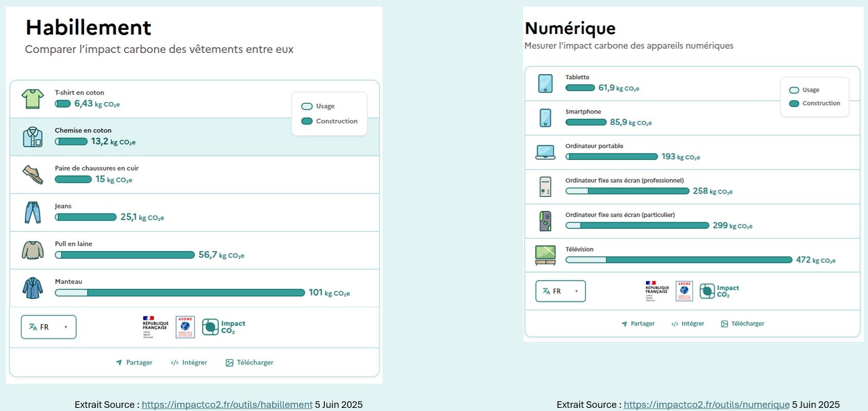Viewport: 868px width, 411px height.
Task: Click the République Française logo in Habillement
Action: [155, 327]
